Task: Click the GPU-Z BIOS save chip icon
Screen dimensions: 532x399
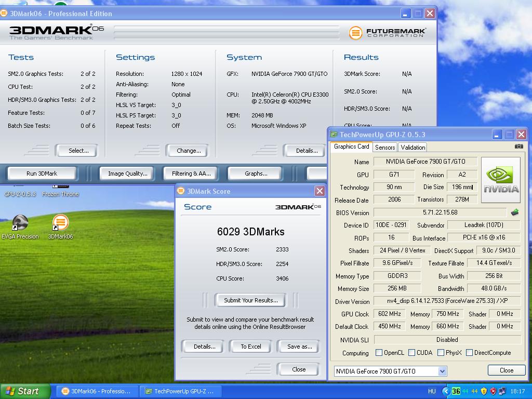Action: tap(515, 212)
